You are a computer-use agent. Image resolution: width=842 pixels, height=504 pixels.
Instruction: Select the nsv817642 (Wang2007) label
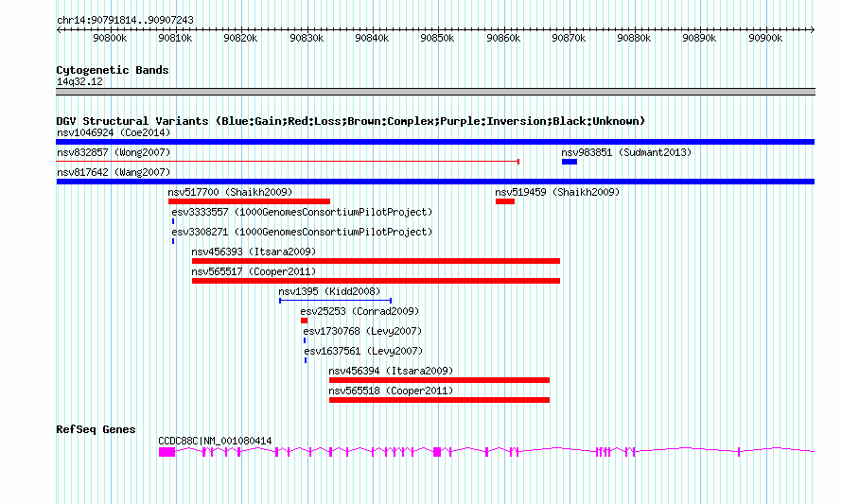[x=114, y=172]
